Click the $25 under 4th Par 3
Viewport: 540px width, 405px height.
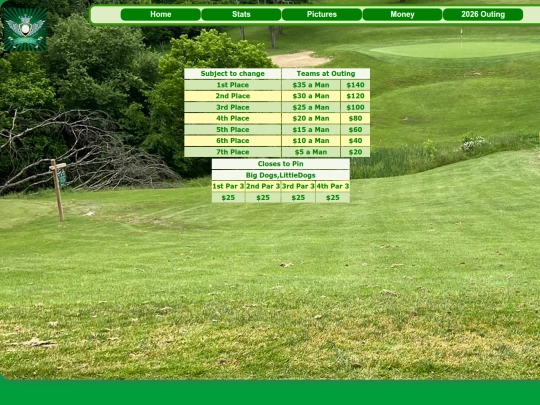(x=333, y=198)
